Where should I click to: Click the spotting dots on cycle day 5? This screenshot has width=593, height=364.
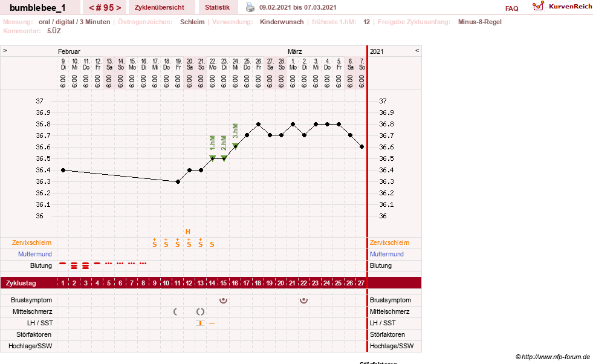point(109,264)
